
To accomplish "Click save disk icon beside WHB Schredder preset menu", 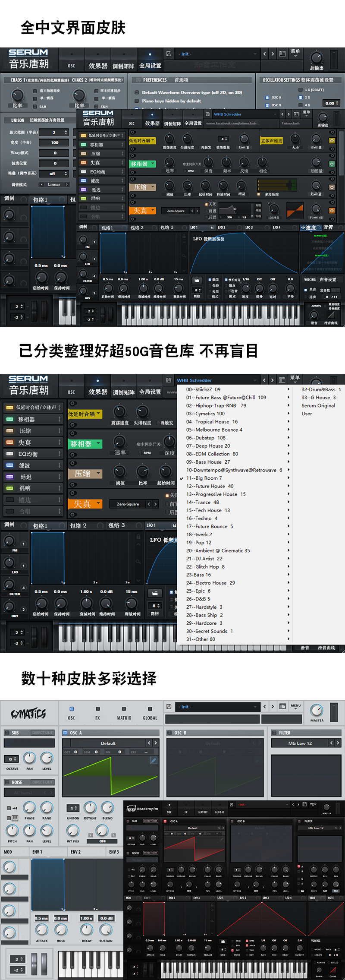I will (x=169, y=380).
